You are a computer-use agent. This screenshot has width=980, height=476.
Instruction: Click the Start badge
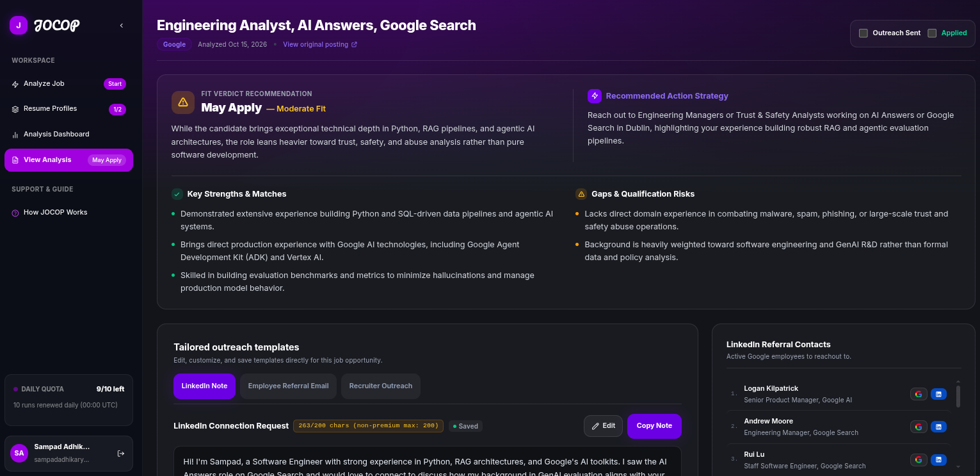115,84
